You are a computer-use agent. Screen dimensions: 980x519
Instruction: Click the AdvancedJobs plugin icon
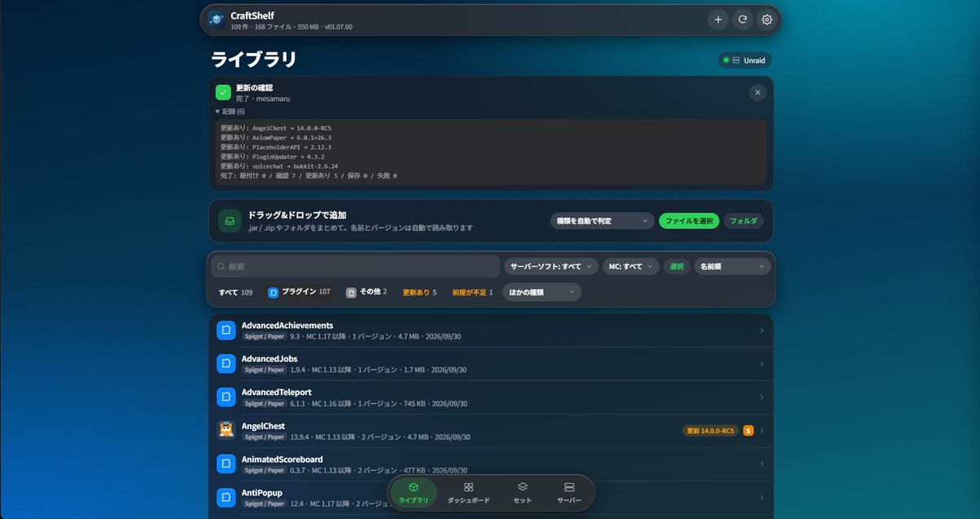pyautogui.click(x=226, y=363)
